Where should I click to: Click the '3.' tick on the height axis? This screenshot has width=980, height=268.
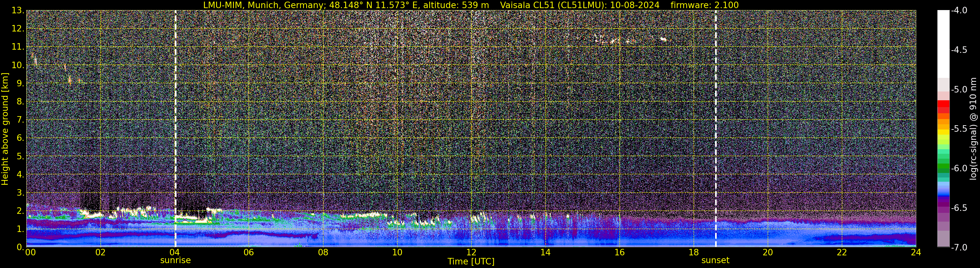20,192
